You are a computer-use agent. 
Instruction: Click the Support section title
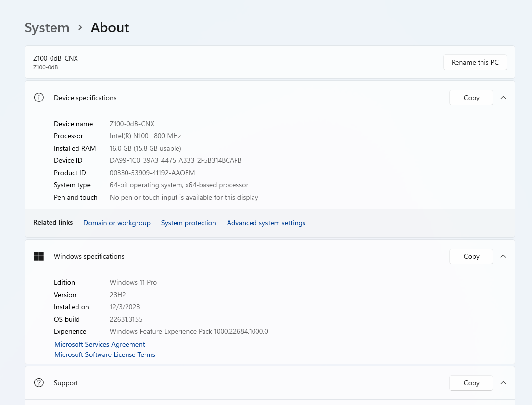pos(66,383)
